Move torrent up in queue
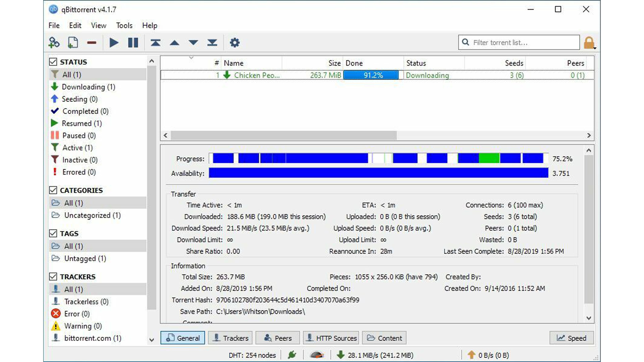This screenshot has height=362, width=644. [174, 43]
